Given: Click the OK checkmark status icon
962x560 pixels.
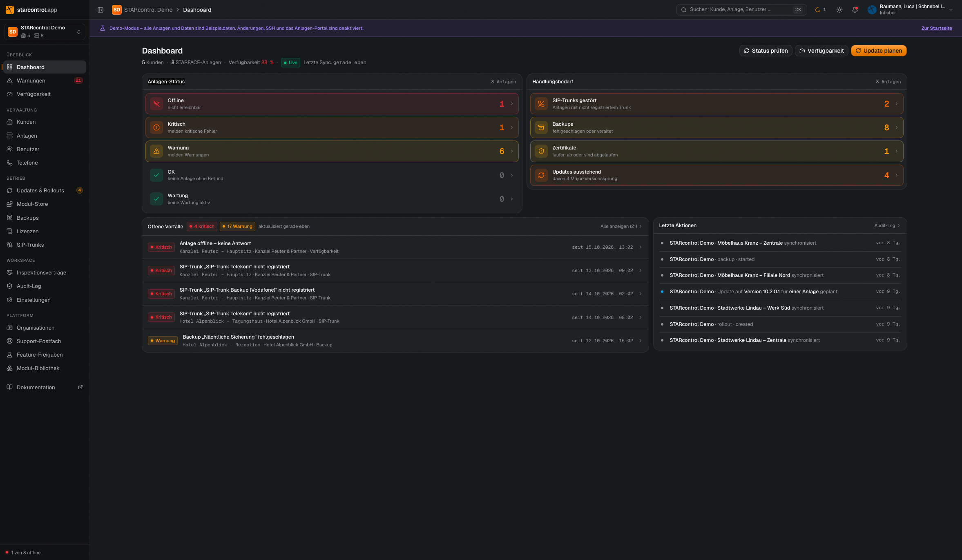Looking at the screenshot, I should [156, 175].
